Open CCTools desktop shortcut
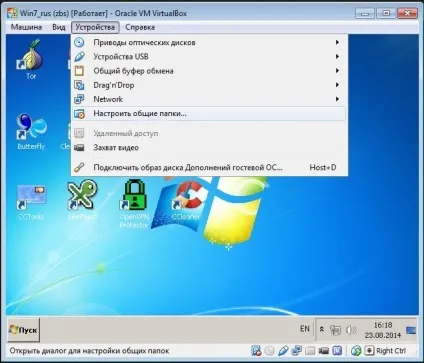Image resolution: width=424 pixels, height=363 pixels. (x=31, y=202)
